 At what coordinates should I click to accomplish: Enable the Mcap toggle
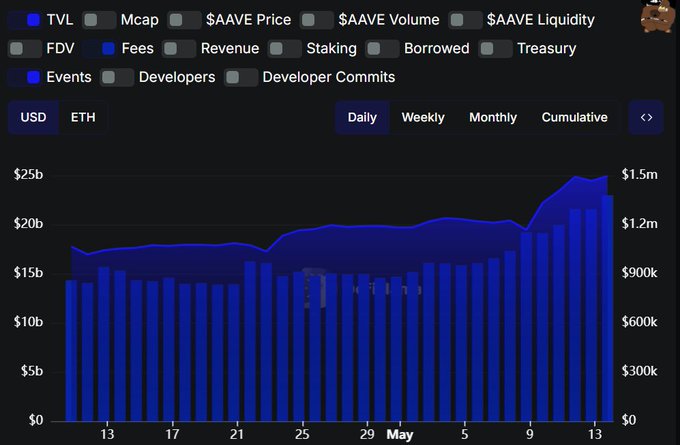(99, 20)
